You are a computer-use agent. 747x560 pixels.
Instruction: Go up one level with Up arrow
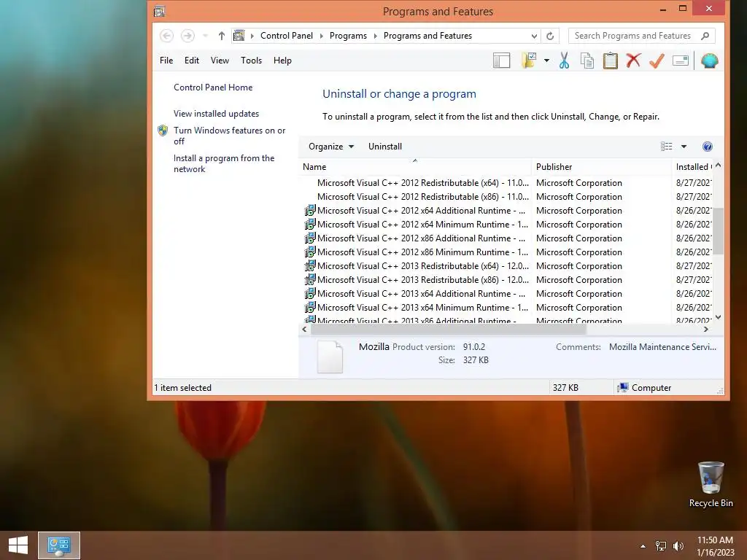pyautogui.click(x=222, y=36)
